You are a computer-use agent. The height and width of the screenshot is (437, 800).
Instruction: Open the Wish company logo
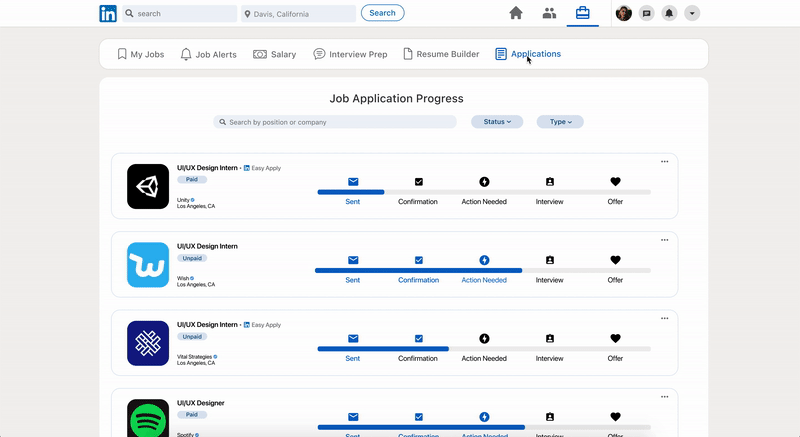[148, 265]
